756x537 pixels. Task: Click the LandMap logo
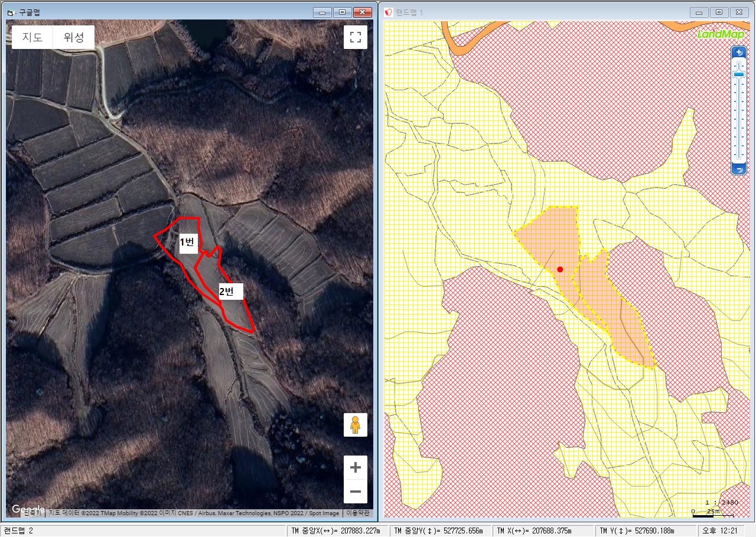click(x=721, y=34)
